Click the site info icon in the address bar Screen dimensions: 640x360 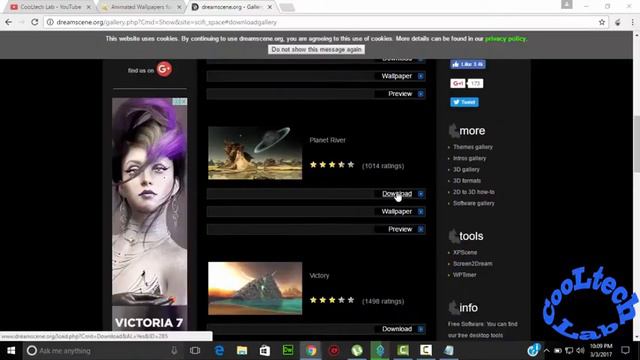click(50, 22)
